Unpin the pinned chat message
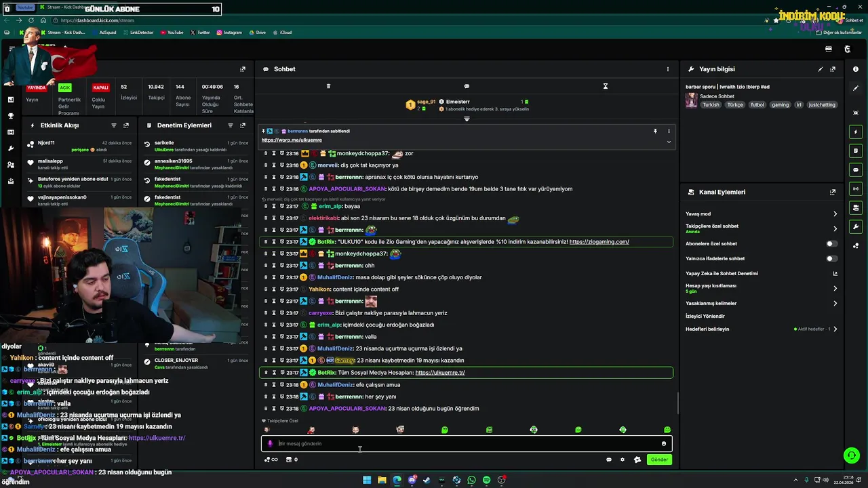 tap(655, 131)
